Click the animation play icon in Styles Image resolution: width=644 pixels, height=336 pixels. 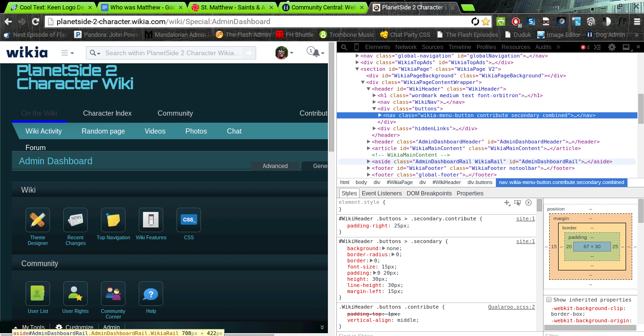point(528,202)
